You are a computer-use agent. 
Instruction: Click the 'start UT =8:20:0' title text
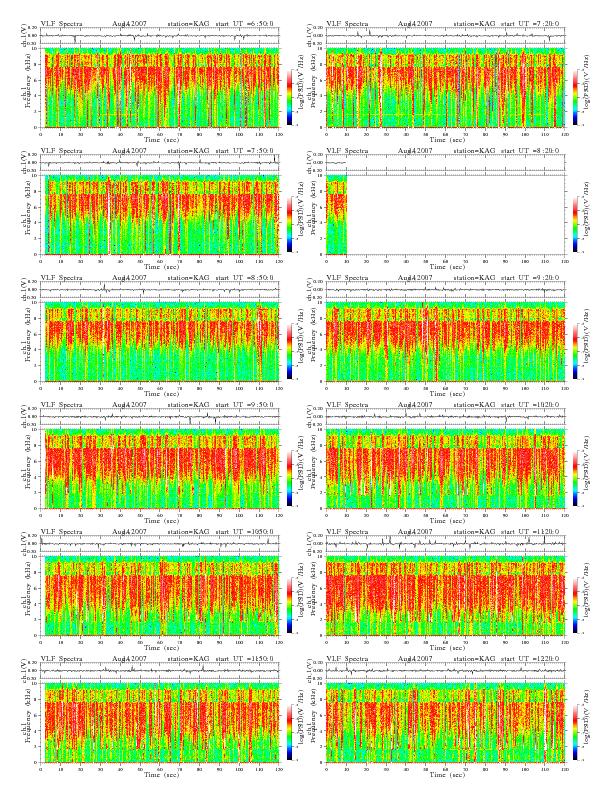[x=531, y=151]
